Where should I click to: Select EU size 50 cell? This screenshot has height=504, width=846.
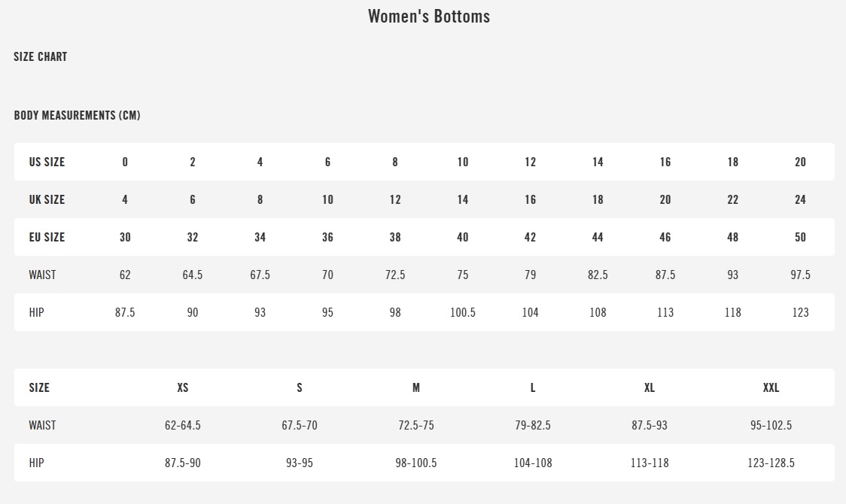[x=800, y=237]
